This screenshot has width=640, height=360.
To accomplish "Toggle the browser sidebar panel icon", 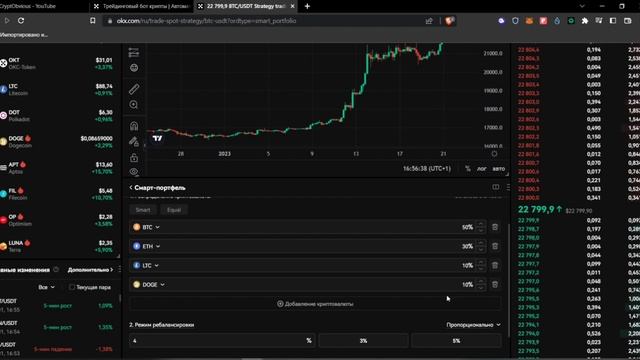I will (613, 21).
